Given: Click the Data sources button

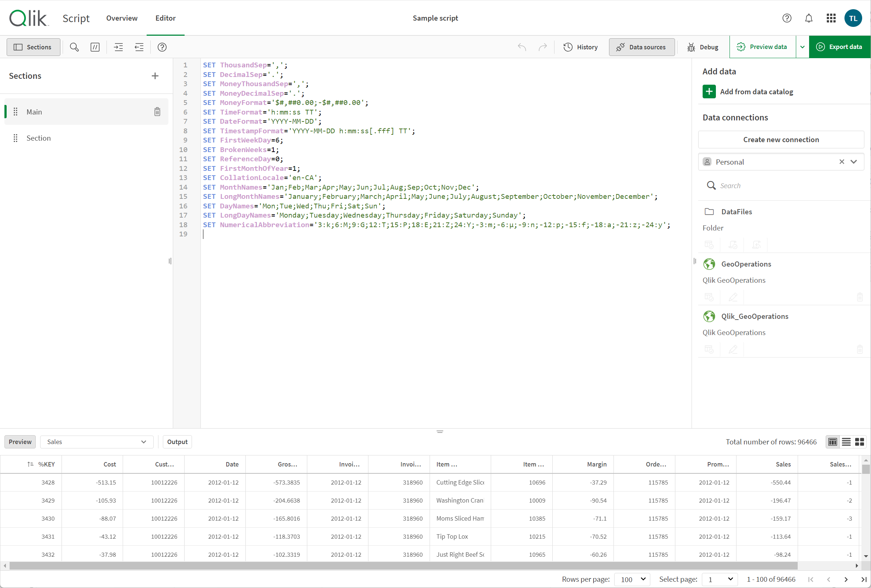Looking at the screenshot, I should coord(640,47).
